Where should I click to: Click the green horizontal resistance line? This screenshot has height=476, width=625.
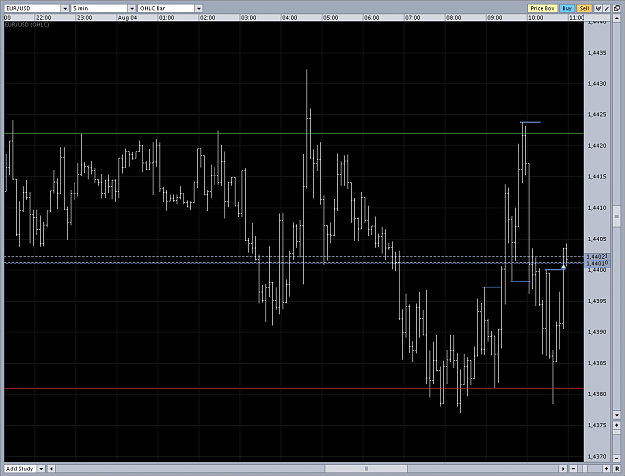click(x=294, y=134)
